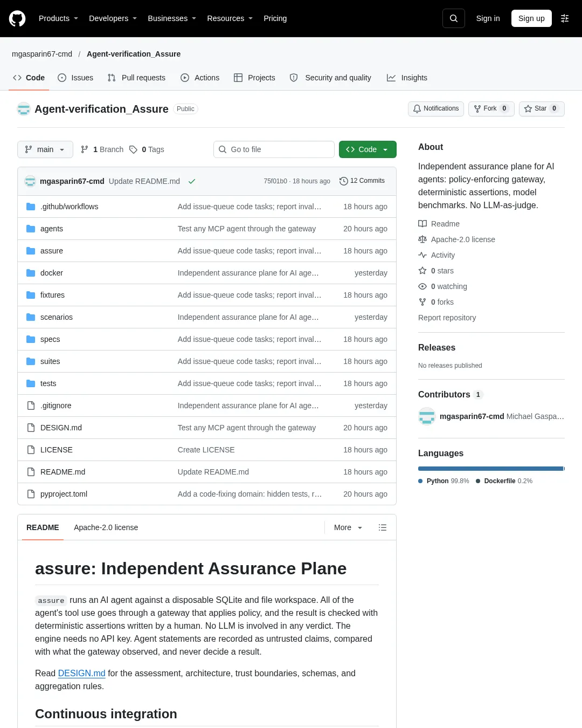The width and height of the screenshot is (582, 728).
Task: Open appearance settings icon in header
Action: 565,18
